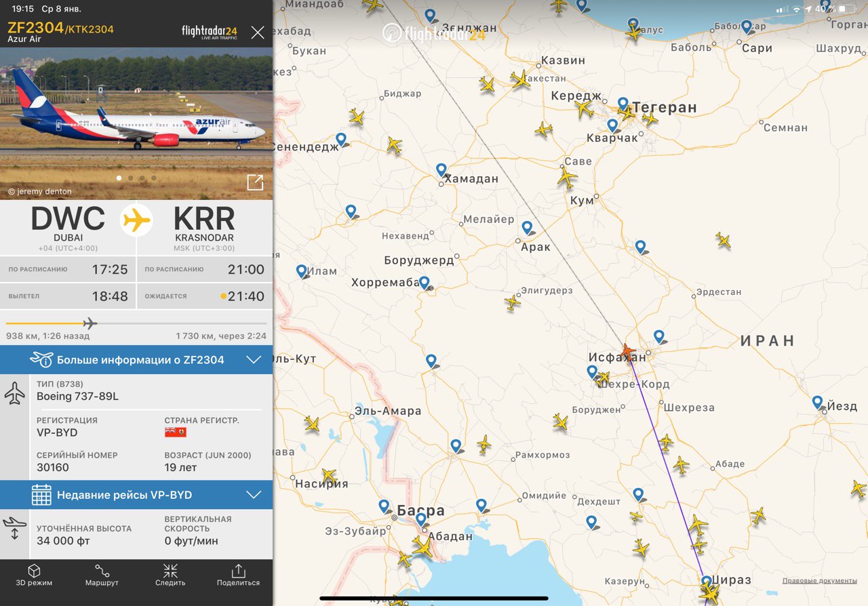Open aircraft photo in external link

[x=255, y=182]
